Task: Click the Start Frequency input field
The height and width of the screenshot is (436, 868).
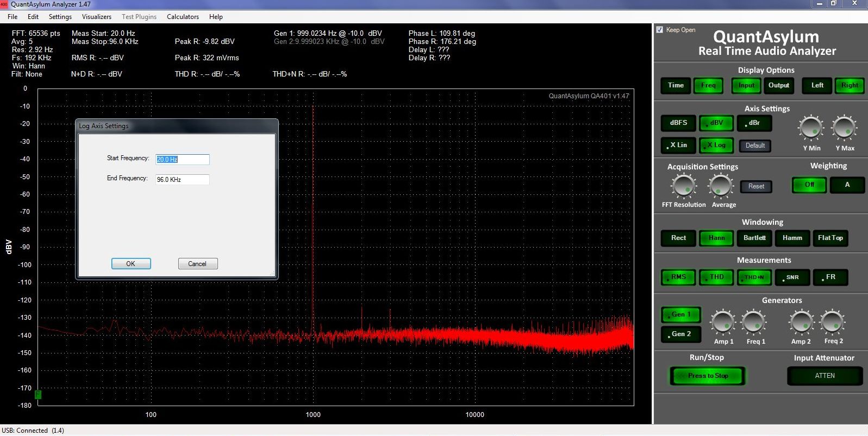Action: [x=182, y=159]
